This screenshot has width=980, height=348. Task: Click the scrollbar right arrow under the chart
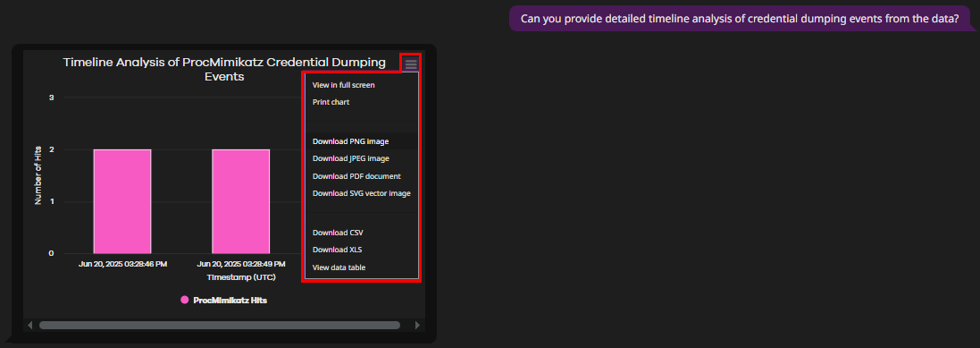click(x=418, y=326)
